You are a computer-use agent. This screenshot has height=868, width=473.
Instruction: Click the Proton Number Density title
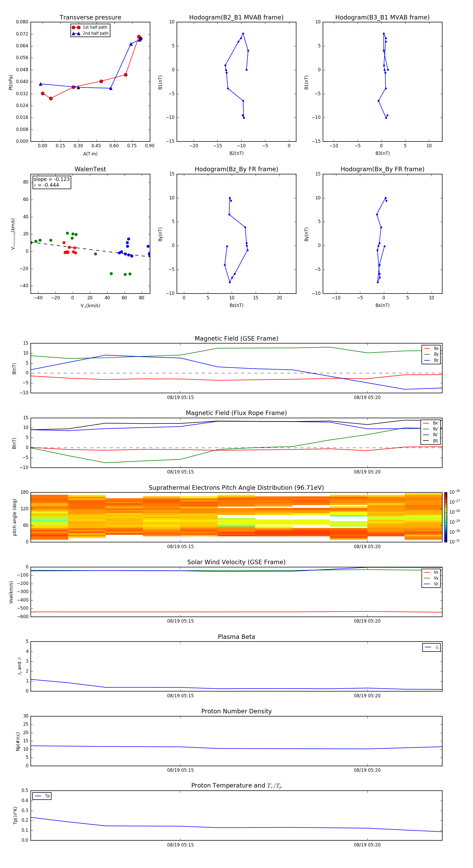point(236,711)
